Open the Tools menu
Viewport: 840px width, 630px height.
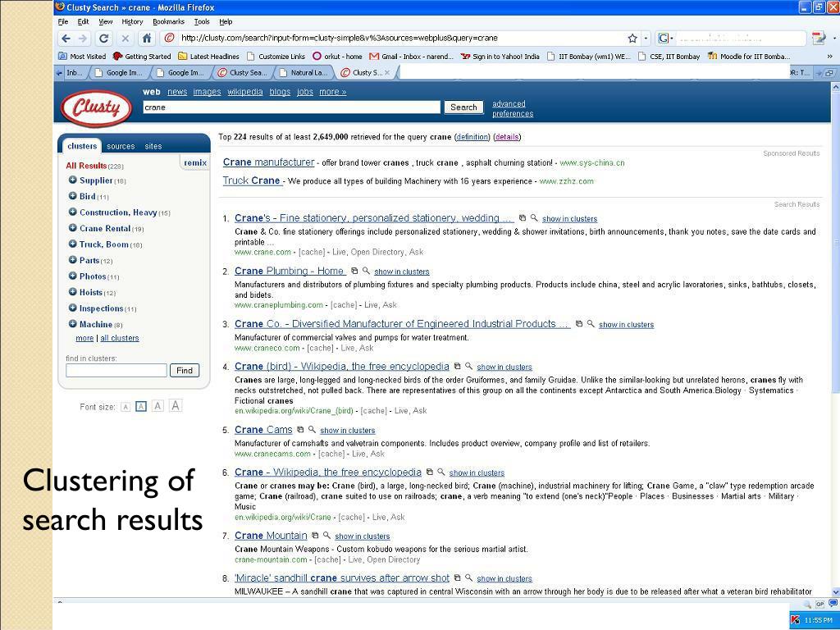click(x=202, y=21)
